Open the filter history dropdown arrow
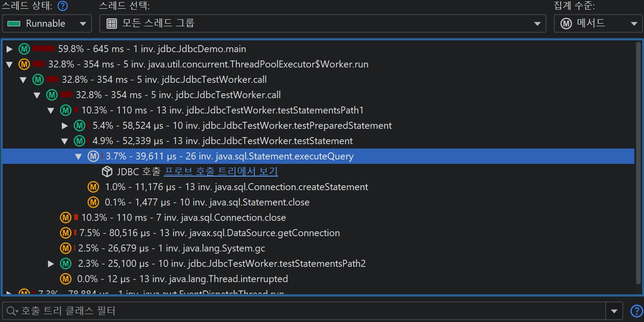The image size is (644, 322). pyautogui.click(x=614, y=311)
